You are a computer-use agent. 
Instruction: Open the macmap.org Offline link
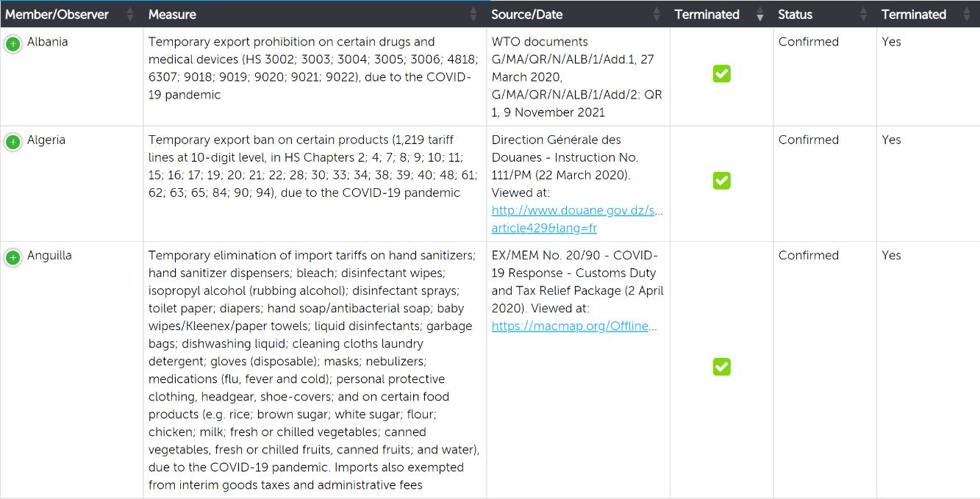click(x=574, y=326)
